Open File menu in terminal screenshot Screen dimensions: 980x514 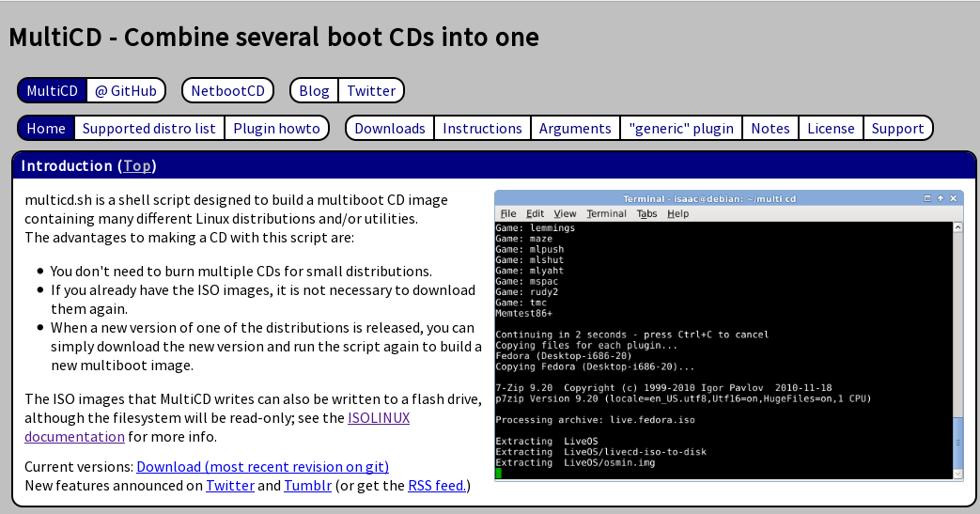508,214
